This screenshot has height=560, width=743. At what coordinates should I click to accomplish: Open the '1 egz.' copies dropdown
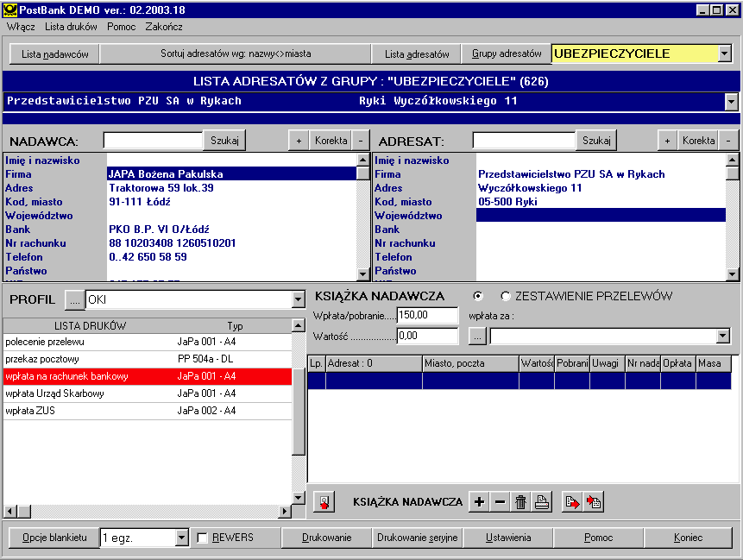point(181,538)
